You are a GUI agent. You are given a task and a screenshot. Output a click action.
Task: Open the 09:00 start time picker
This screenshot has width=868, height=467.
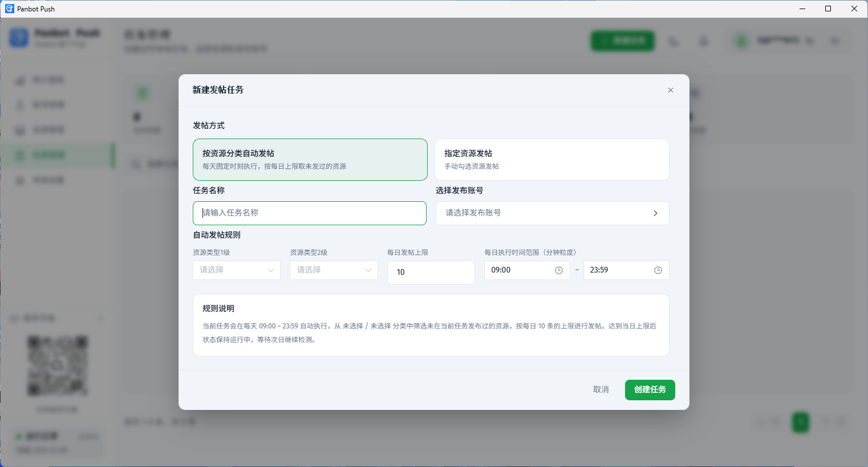pyautogui.click(x=527, y=270)
